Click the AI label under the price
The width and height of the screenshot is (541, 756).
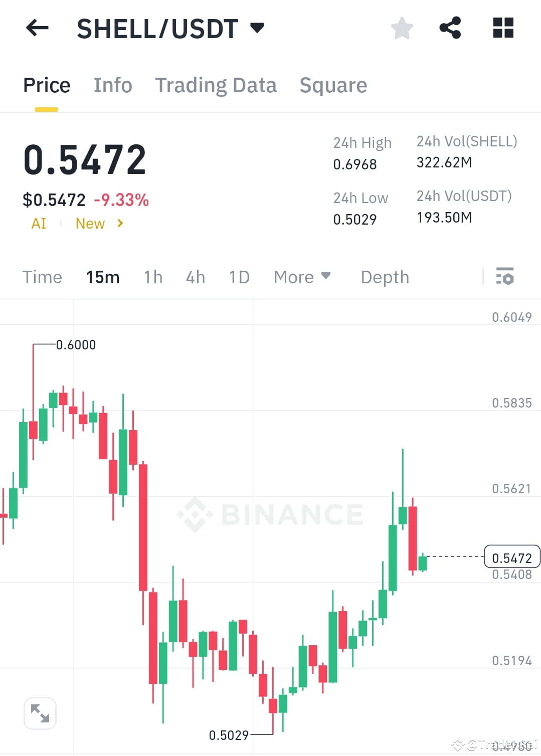tap(39, 224)
